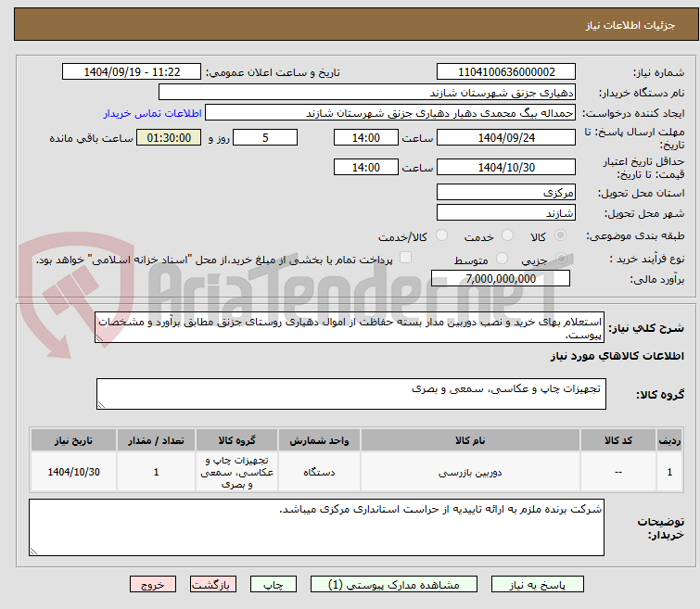700x609 pixels.
Task: Click the announcement date field 1404/09/19 - 11:22
Action: [132, 72]
